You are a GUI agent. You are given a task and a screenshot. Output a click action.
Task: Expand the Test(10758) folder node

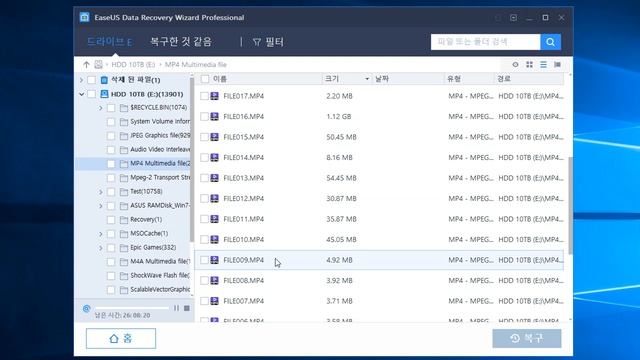101,192
